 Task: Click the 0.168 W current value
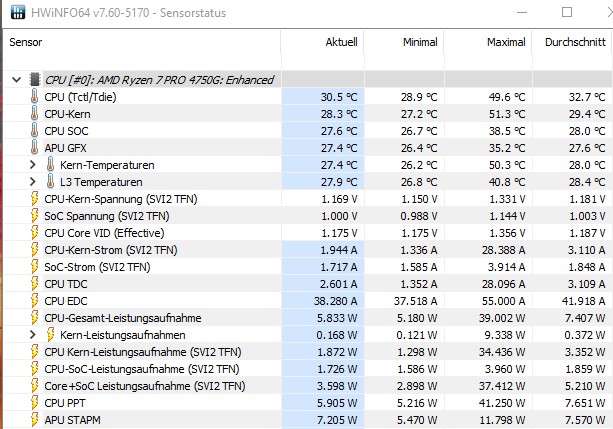coord(337,335)
